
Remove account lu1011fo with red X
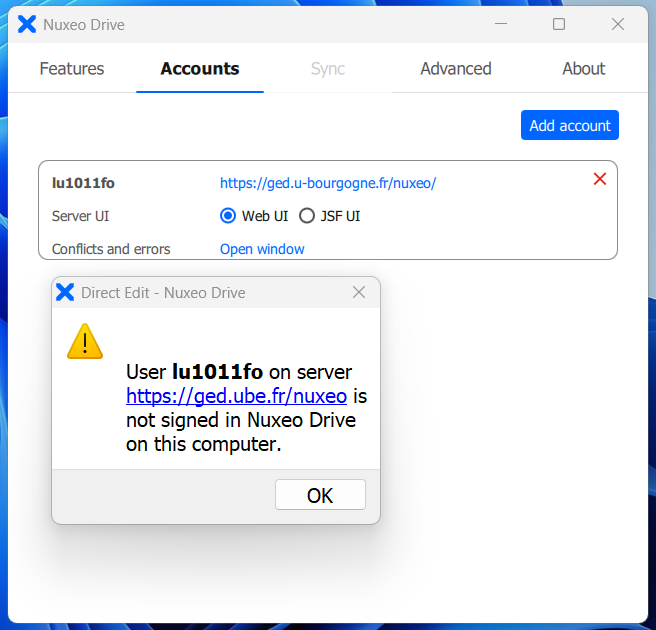[600, 179]
